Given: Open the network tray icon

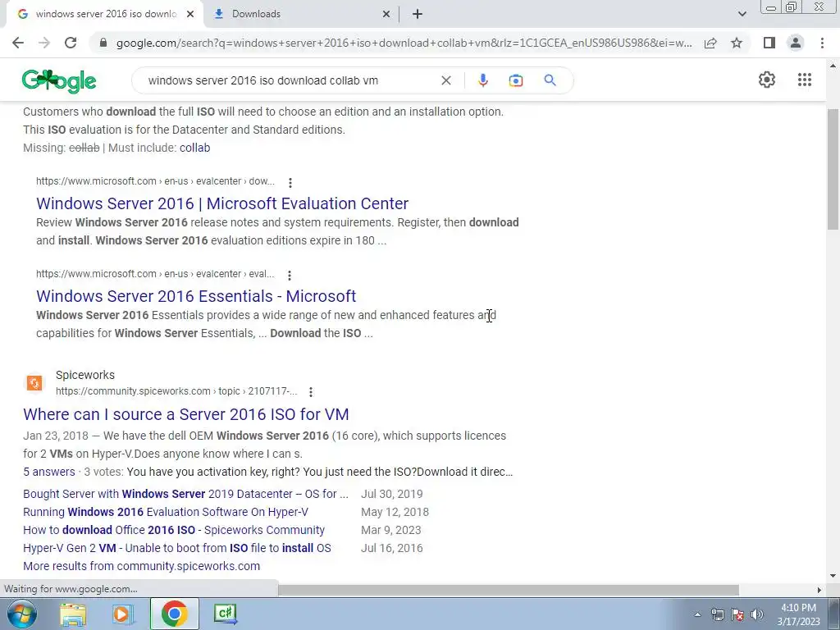Looking at the screenshot, I should click(717, 615).
